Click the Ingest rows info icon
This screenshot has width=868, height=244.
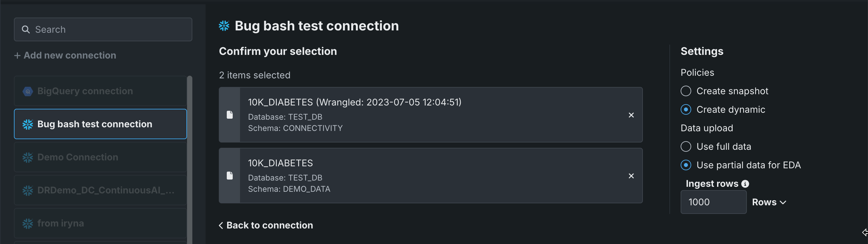coord(745,184)
